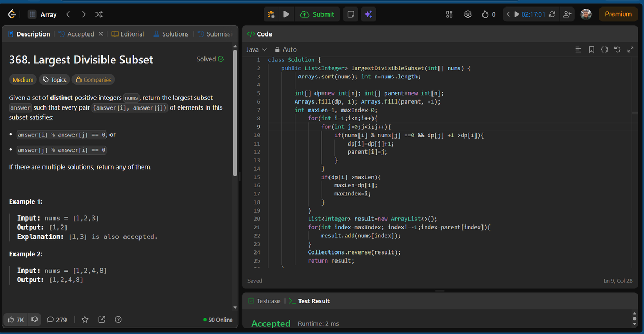Open the Editorial tab

(x=128, y=34)
